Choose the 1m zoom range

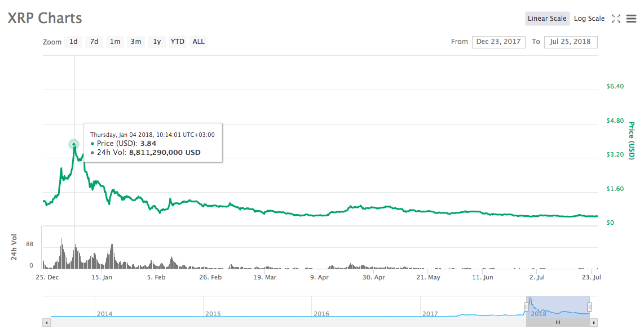tap(114, 42)
